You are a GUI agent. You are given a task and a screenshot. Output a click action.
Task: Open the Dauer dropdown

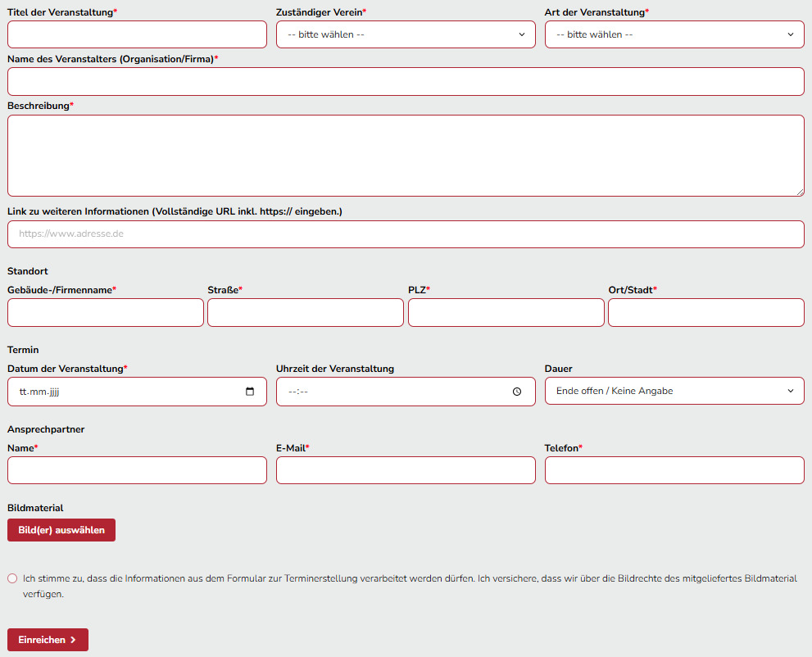[x=674, y=391]
